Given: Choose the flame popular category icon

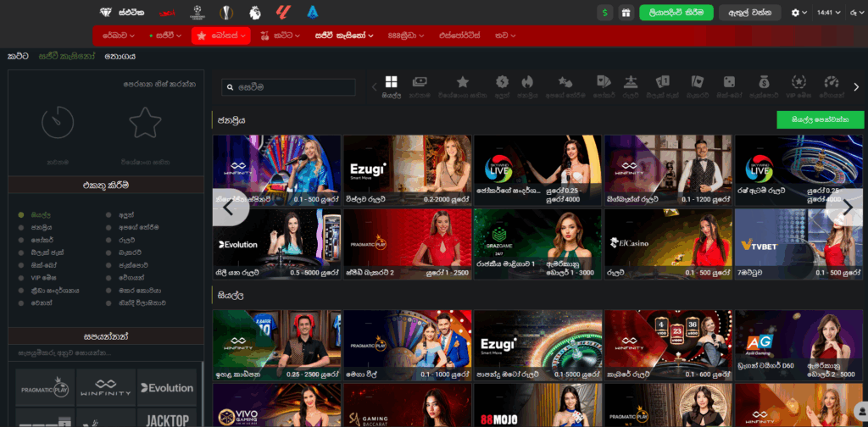Looking at the screenshot, I should (528, 82).
